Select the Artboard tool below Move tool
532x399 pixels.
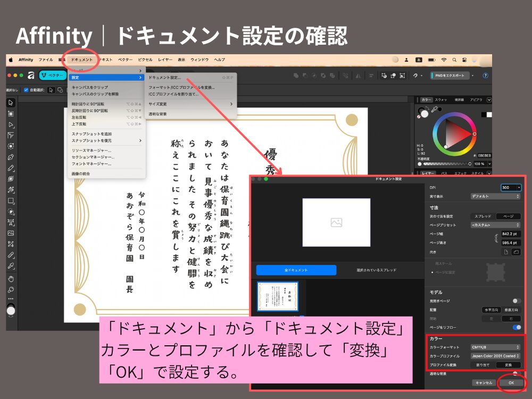pos(11,114)
